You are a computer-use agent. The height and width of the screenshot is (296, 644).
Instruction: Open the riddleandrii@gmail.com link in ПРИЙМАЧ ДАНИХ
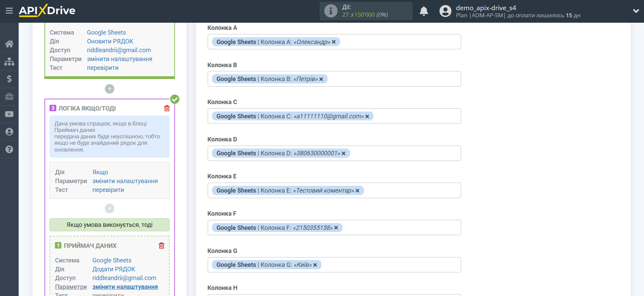coord(124,278)
